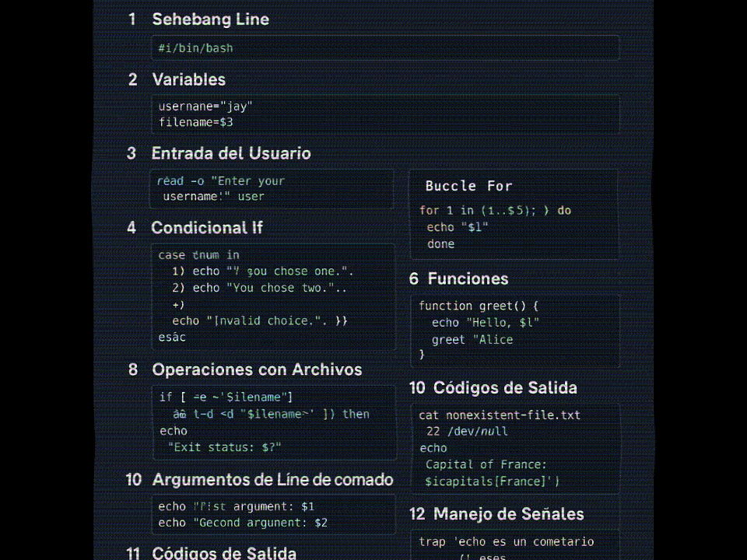
Task: Click the #i/bin/bash code block
Action: coord(385,48)
